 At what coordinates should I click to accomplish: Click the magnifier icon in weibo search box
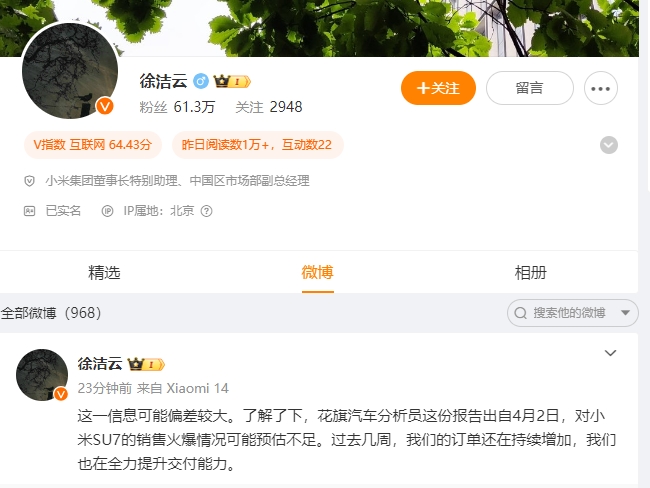click(x=520, y=313)
